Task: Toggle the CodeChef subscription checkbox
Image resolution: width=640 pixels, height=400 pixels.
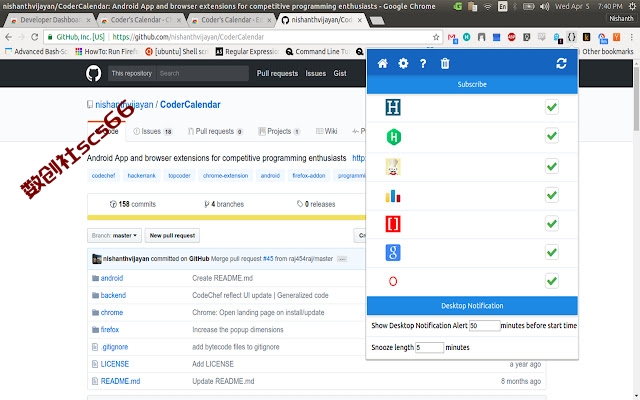Action: 552,167
